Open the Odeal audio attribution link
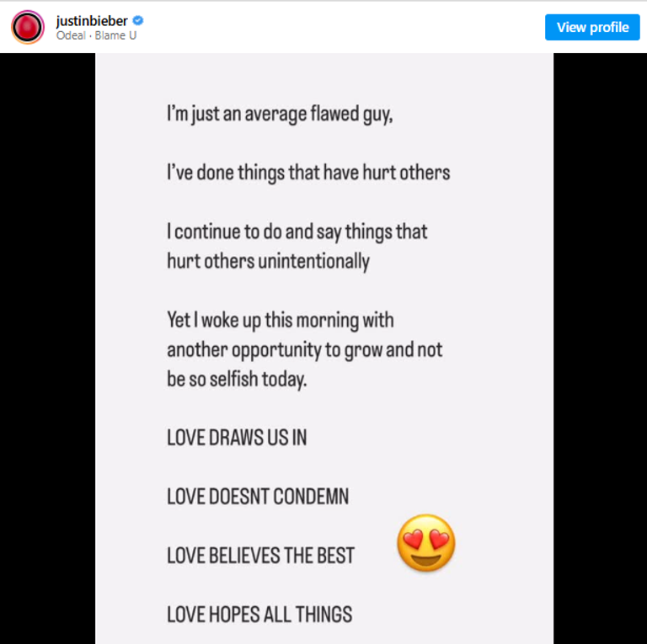647x644 pixels. point(71,36)
